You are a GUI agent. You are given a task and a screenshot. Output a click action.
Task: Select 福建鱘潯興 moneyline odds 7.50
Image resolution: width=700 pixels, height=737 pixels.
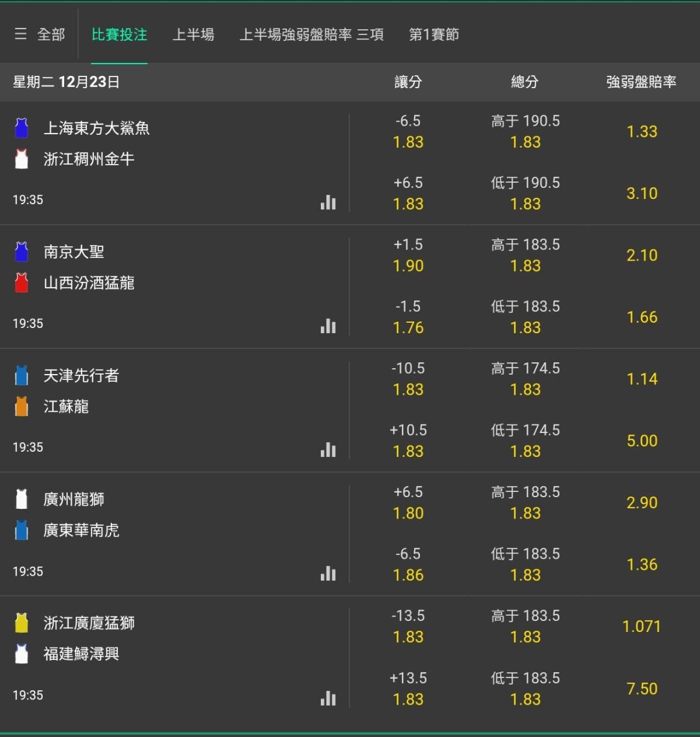pyautogui.click(x=642, y=688)
